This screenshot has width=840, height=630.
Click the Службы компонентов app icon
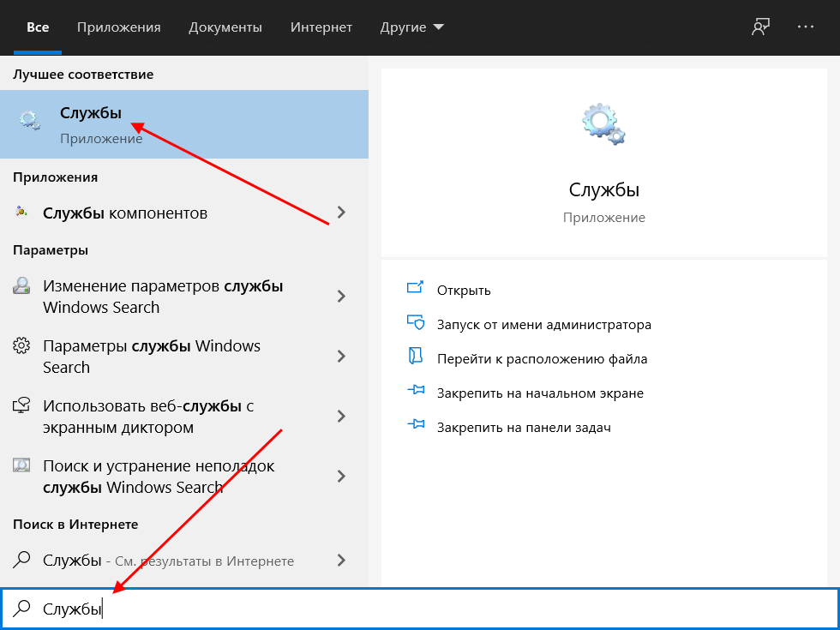(x=21, y=213)
